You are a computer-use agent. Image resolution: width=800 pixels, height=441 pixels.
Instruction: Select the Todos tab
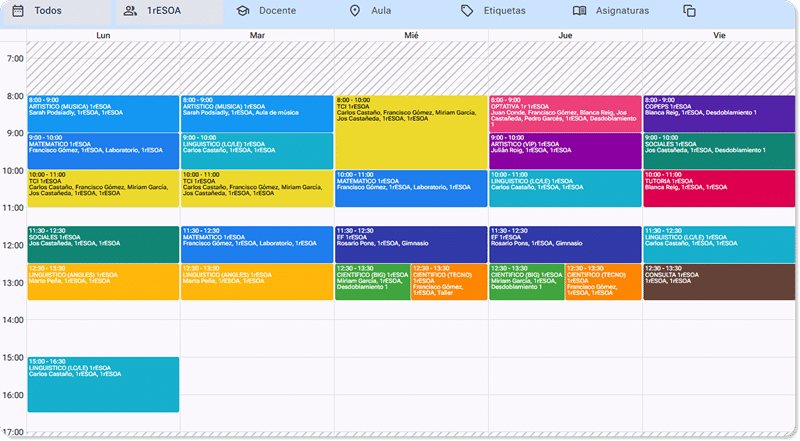click(58, 11)
